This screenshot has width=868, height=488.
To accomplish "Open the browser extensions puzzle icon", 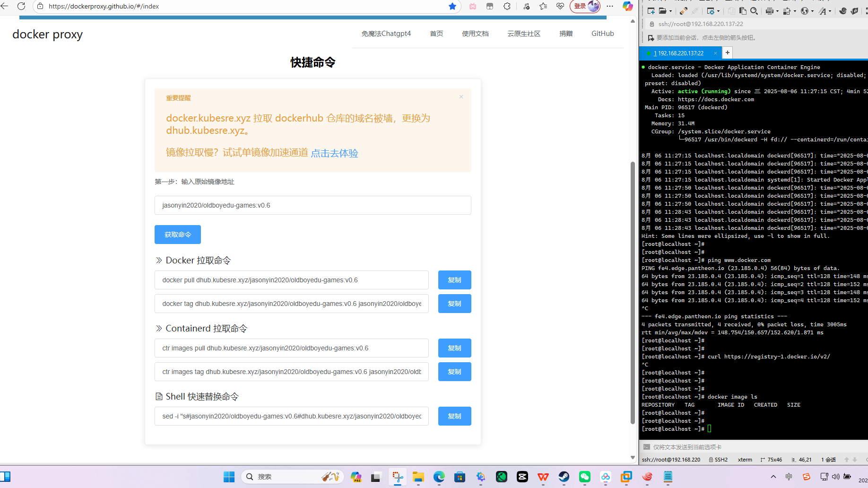I will (x=507, y=6).
